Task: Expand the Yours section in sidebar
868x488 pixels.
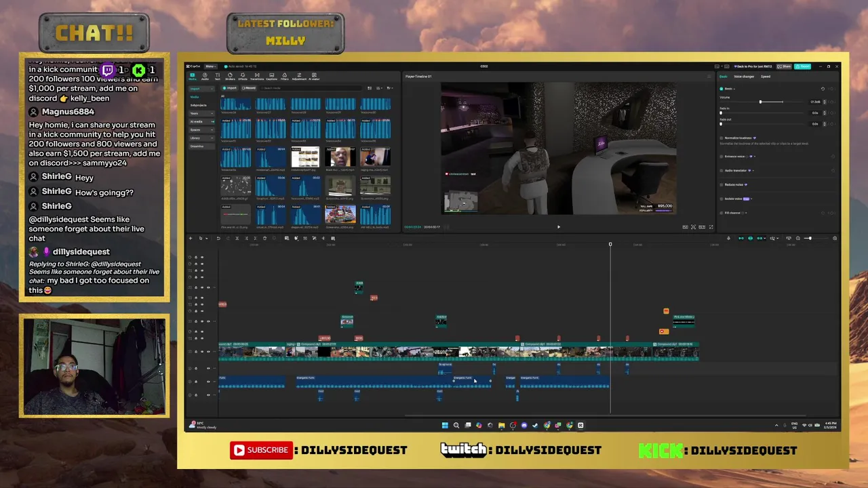Action: pos(201,113)
